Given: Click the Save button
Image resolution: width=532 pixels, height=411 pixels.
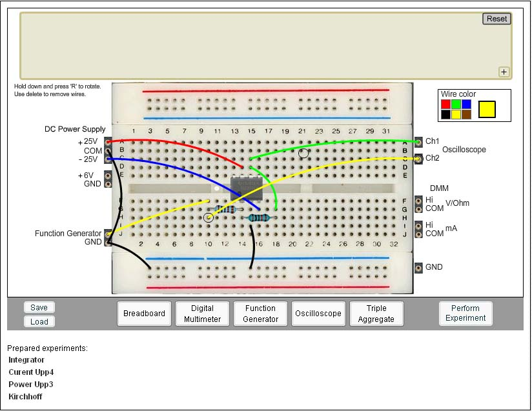Looking at the screenshot, I should click(x=39, y=308).
